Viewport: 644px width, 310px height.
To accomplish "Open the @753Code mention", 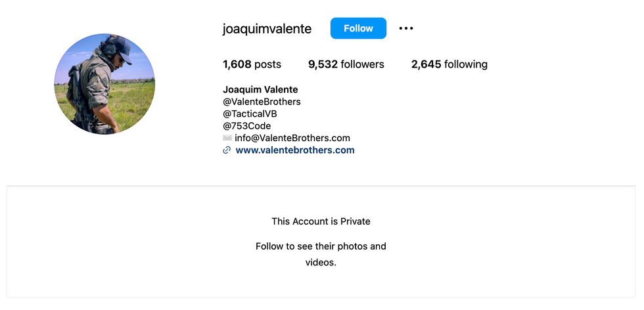I will click(247, 125).
